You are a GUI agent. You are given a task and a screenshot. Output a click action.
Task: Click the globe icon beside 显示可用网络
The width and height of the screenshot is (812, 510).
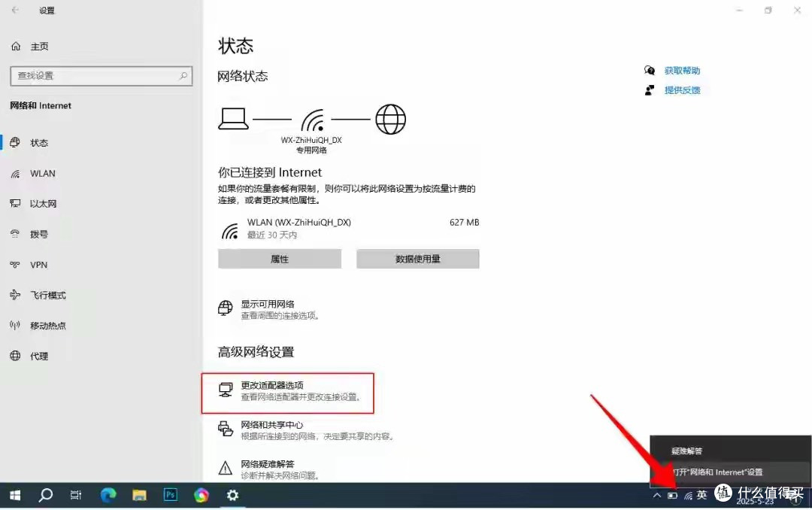(x=226, y=308)
